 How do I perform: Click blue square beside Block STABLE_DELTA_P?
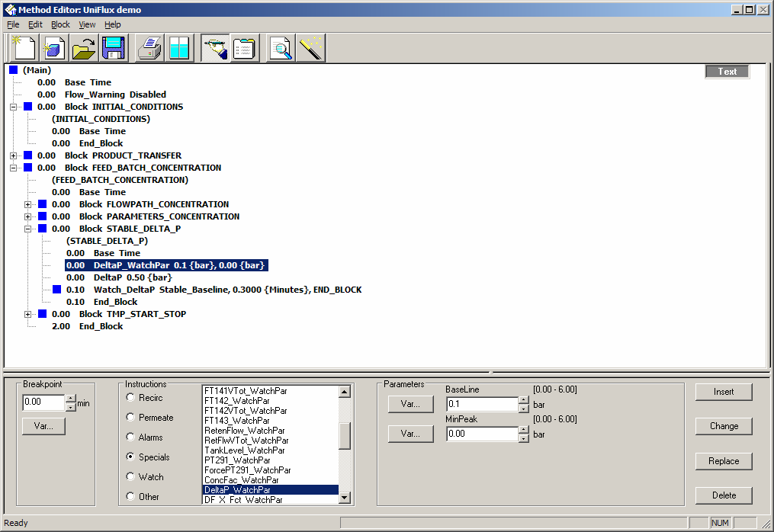tap(43, 229)
